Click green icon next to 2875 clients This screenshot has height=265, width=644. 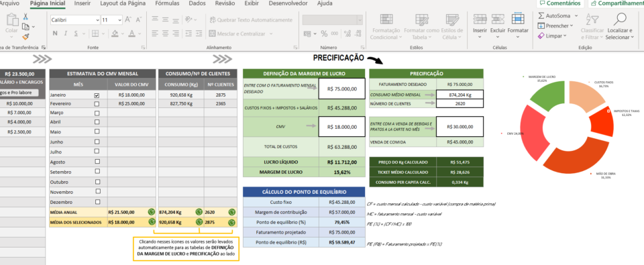click(232, 222)
